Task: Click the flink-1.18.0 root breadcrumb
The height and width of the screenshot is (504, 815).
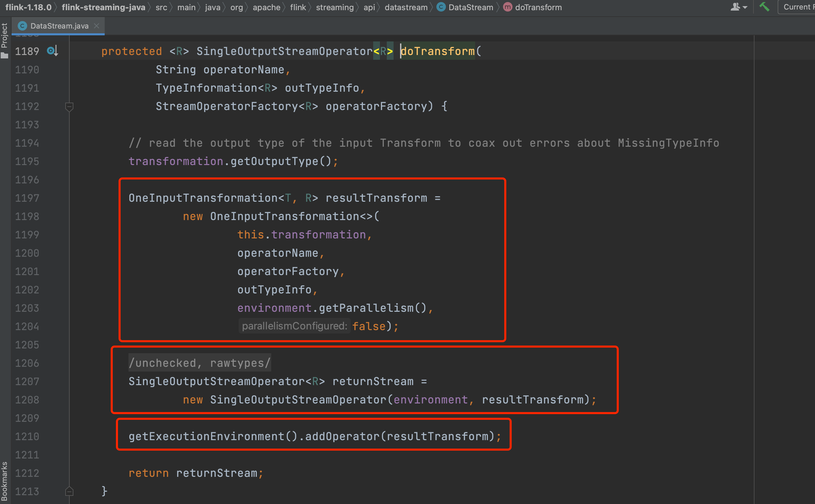Action: click(x=29, y=7)
